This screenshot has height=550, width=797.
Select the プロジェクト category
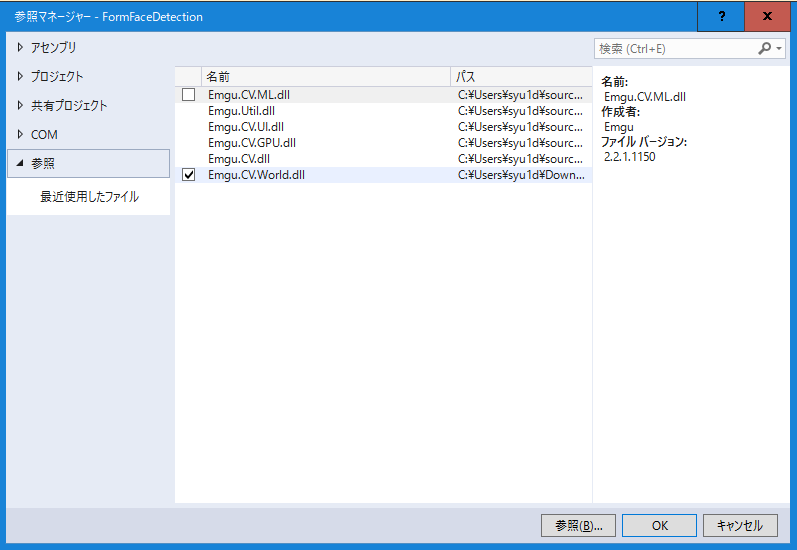57,76
